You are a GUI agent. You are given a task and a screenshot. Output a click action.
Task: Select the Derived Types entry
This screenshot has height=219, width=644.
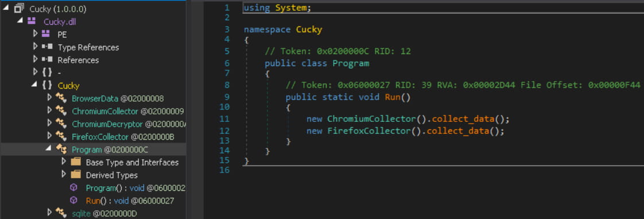click(112, 175)
